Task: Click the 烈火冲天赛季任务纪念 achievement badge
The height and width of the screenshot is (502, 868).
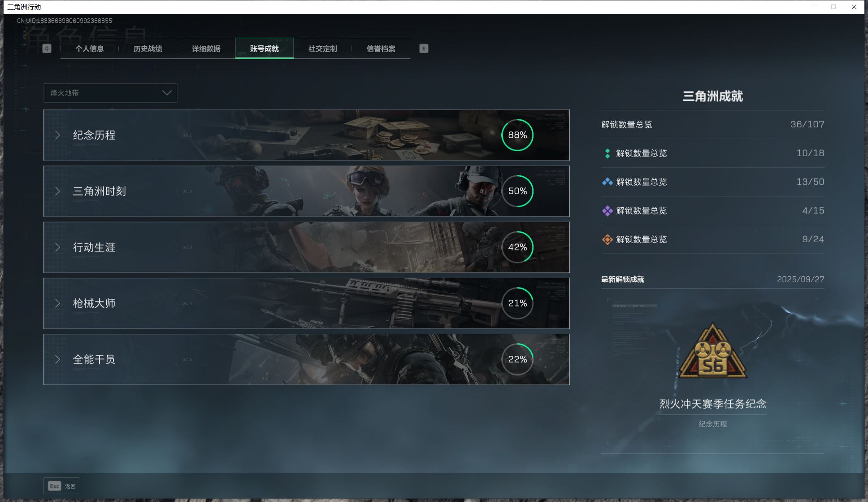Action: [x=712, y=352]
